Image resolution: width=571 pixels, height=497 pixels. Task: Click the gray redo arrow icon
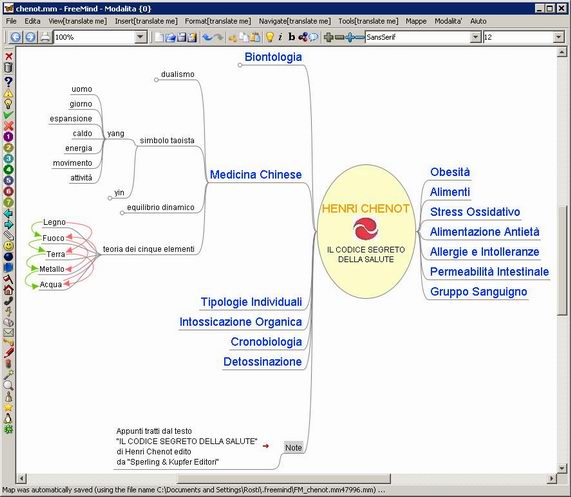click(218, 37)
